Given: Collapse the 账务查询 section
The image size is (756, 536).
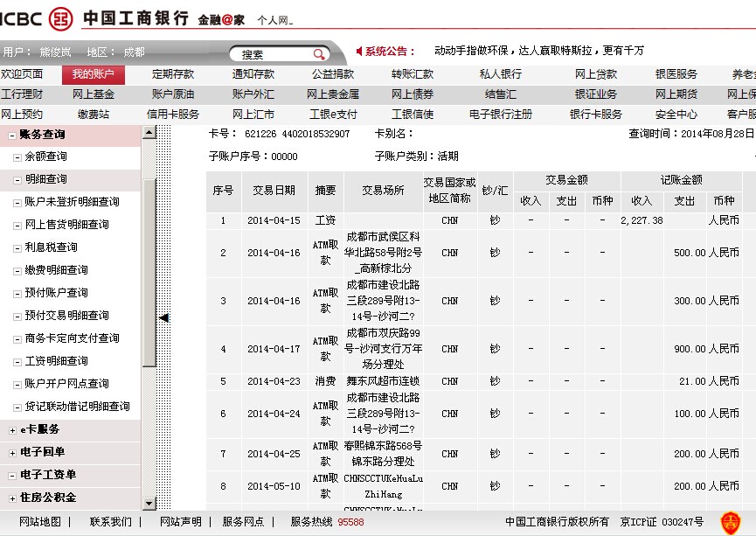Looking at the screenshot, I should pyautogui.click(x=12, y=136).
